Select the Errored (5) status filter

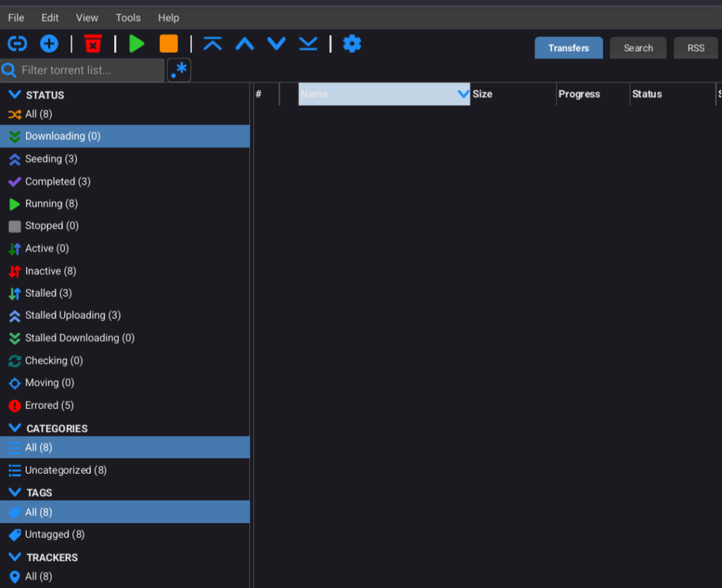coord(49,405)
